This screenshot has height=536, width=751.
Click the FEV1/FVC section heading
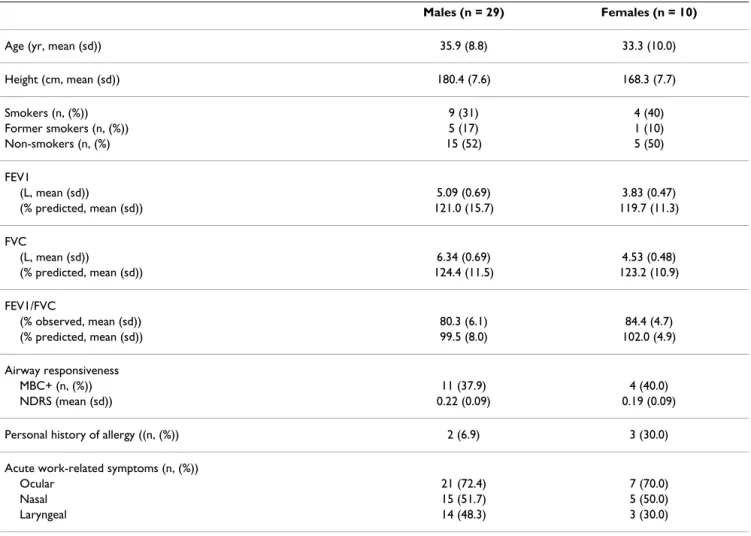click(x=30, y=306)
